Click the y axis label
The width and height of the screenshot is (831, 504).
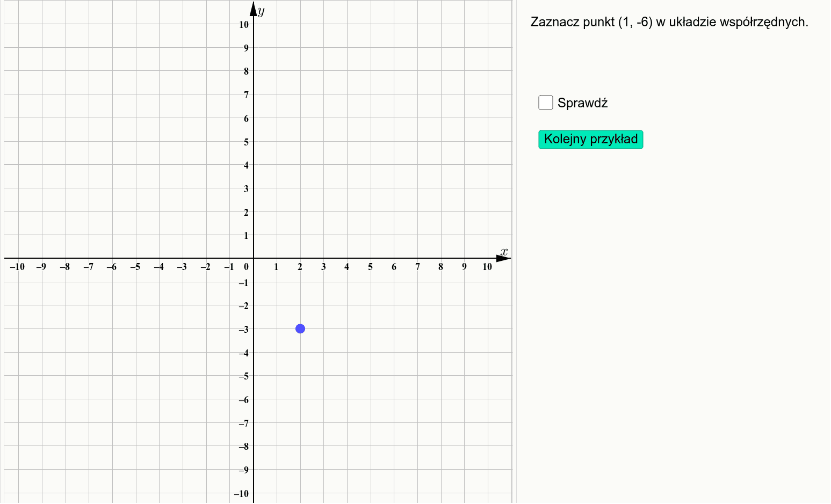[261, 11]
